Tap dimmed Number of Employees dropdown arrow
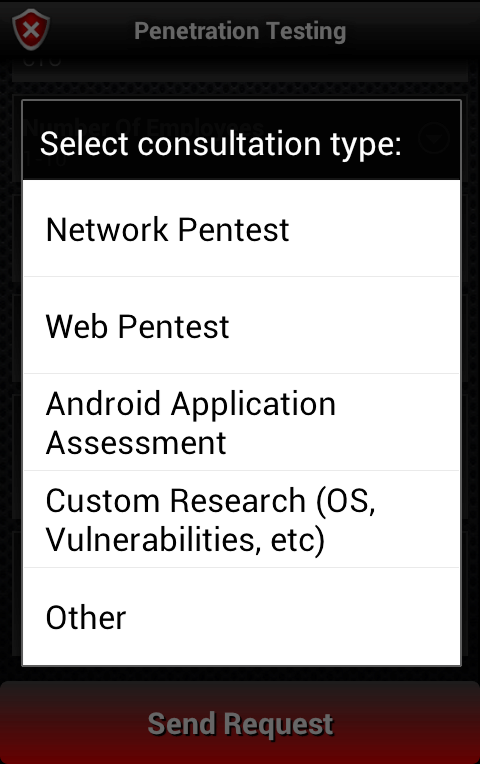The image size is (480, 764). [x=434, y=139]
